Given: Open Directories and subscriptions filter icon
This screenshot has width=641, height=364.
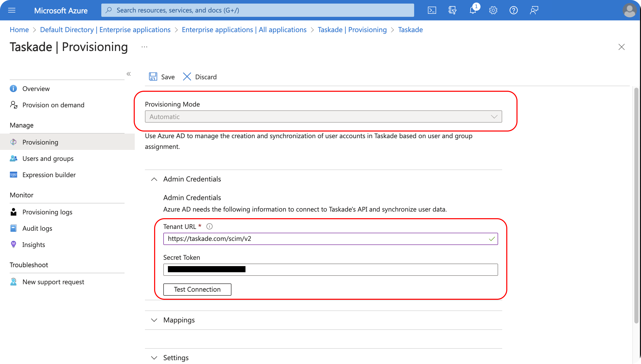Looking at the screenshot, I should pos(452,10).
